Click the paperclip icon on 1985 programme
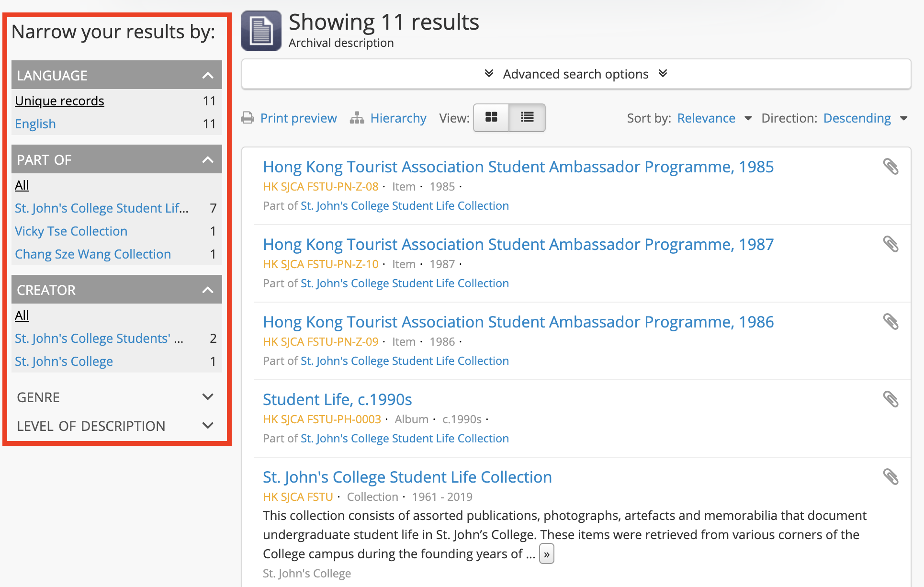Viewport: 924px width, 587px height. [x=890, y=166]
